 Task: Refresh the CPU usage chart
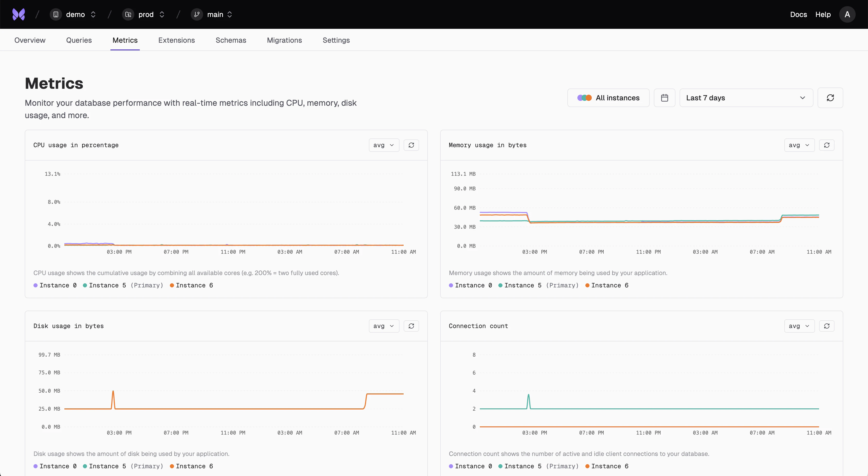click(x=411, y=145)
